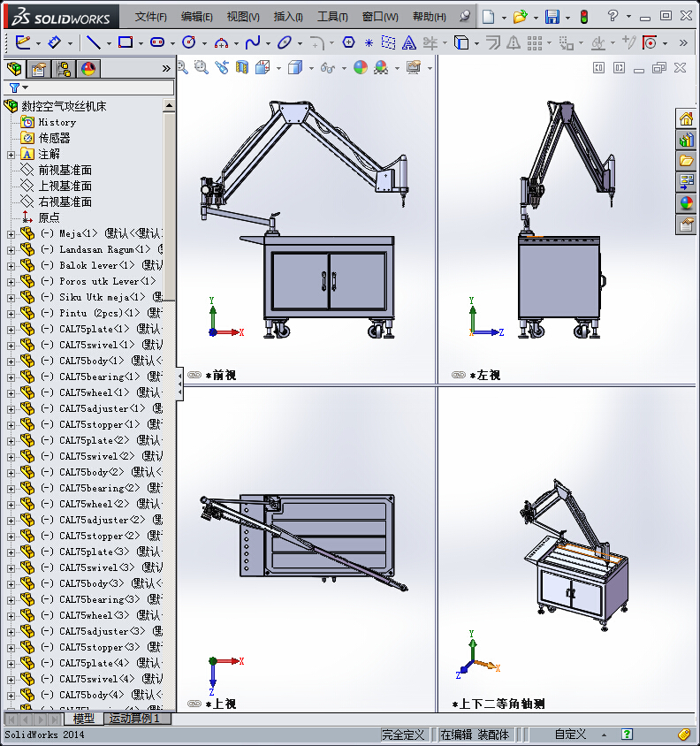This screenshot has width=700, height=746.
Task: Click the Save icon
Action: pyautogui.click(x=552, y=17)
